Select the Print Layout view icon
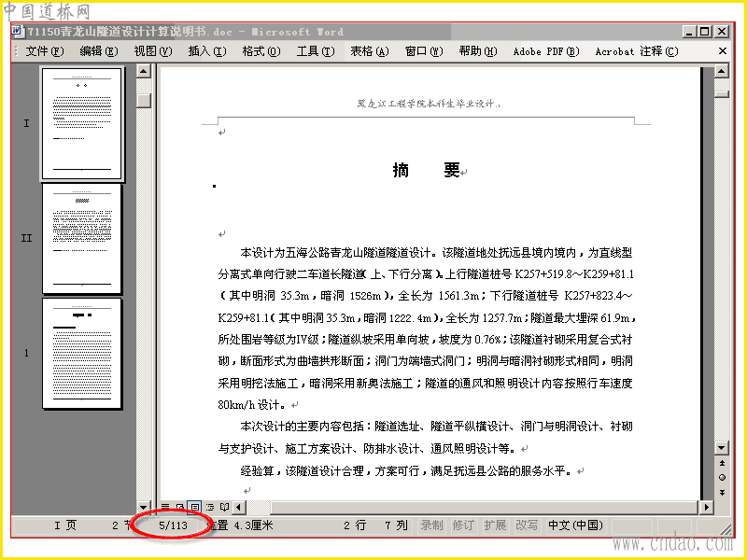747x560 pixels. pyautogui.click(x=195, y=507)
